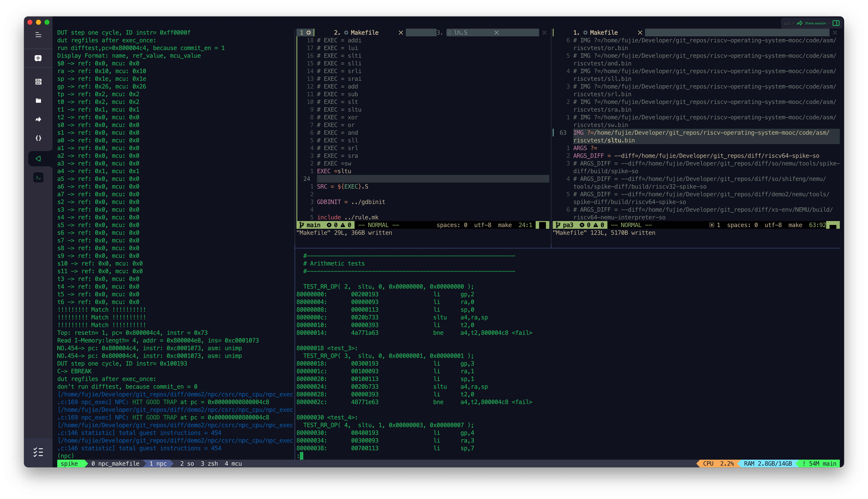Viewport: 868px width, 499px height.
Task: Click the Share session button
Action: [x=811, y=23]
